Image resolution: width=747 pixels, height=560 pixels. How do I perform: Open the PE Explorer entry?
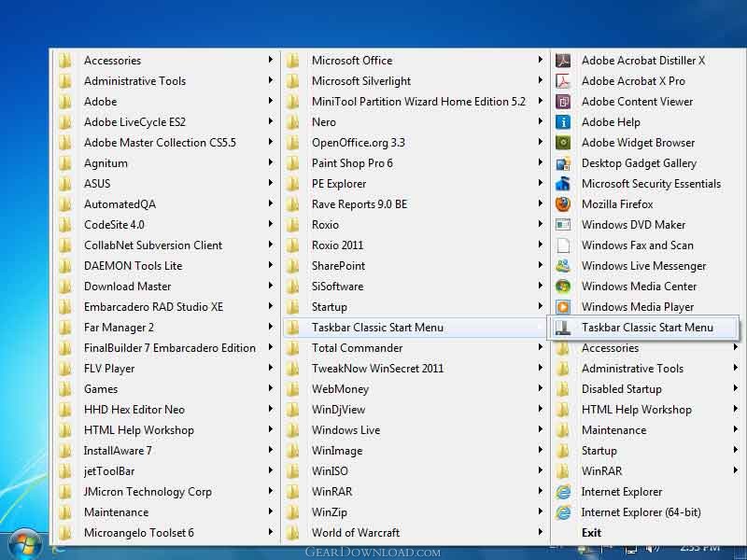pyautogui.click(x=416, y=184)
